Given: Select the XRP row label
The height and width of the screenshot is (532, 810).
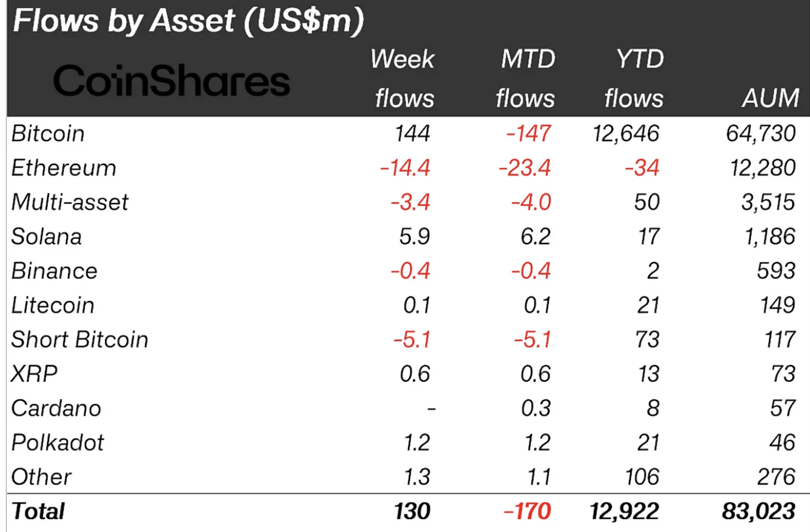Looking at the screenshot, I should [34, 374].
